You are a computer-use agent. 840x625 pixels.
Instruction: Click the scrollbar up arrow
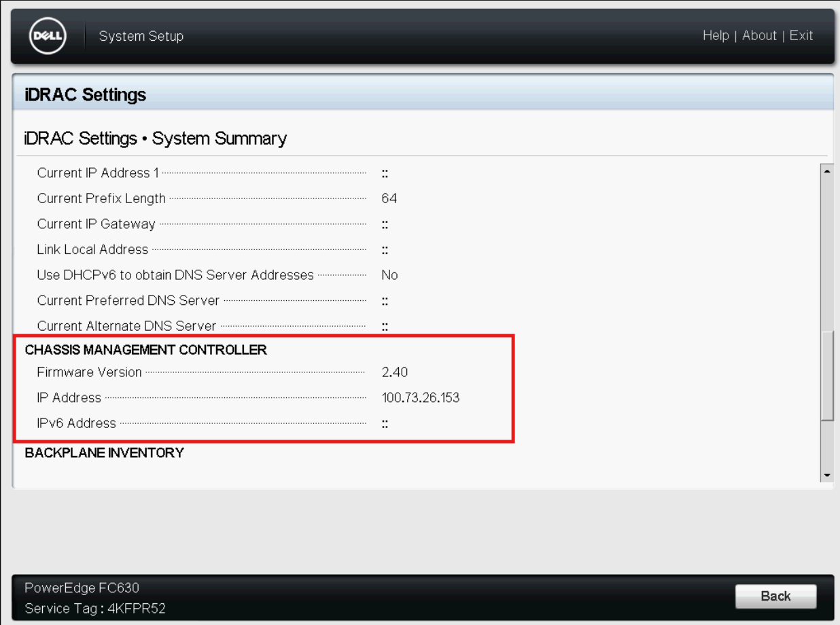click(x=826, y=171)
